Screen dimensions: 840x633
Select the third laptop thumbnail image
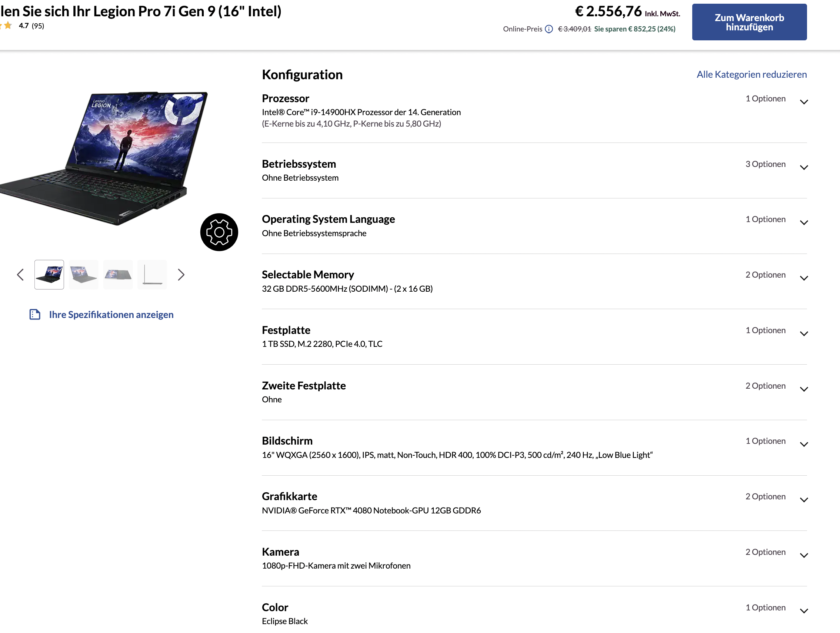pyautogui.click(x=118, y=274)
